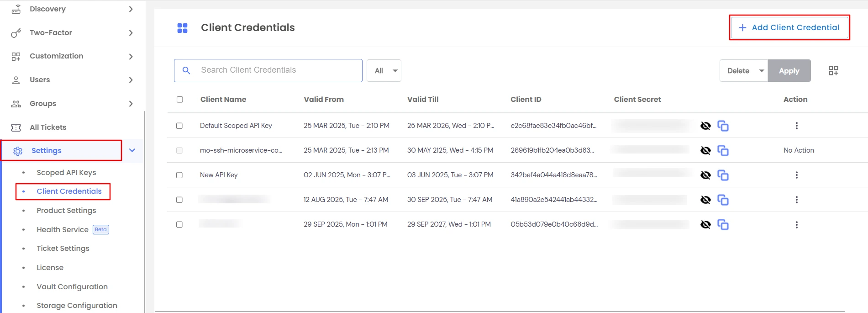Image resolution: width=868 pixels, height=313 pixels.
Task: Click the Valid From column header
Action: pyautogui.click(x=324, y=100)
